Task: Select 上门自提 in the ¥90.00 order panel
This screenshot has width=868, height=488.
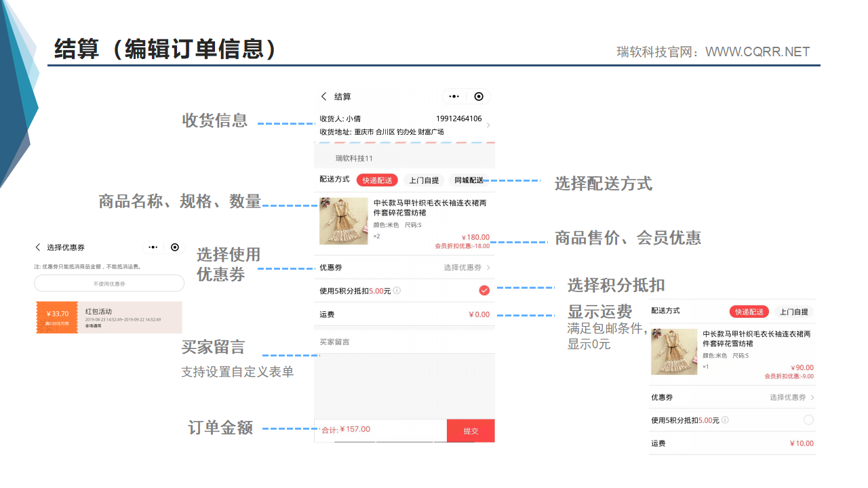Action: (x=793, y=312)
